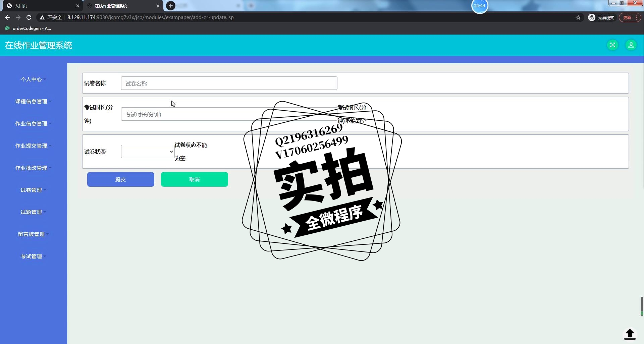Click the 试卷名称 field label
644x344 pixels.
95,83
